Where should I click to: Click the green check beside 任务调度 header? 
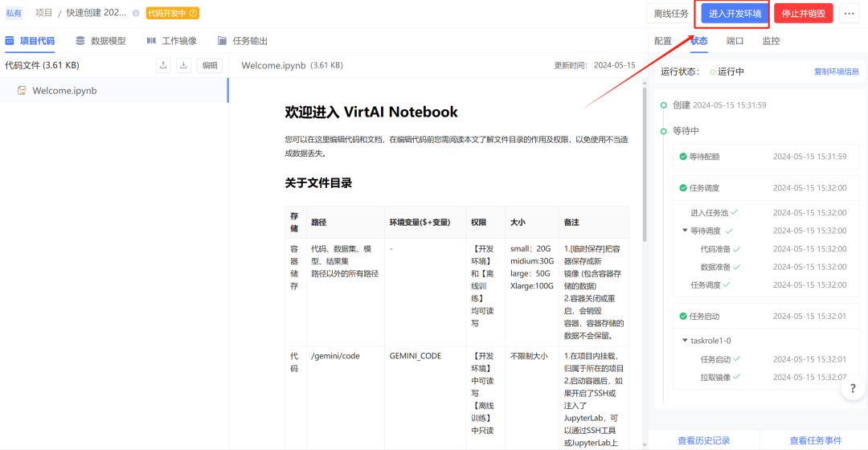tap(683, 188)
